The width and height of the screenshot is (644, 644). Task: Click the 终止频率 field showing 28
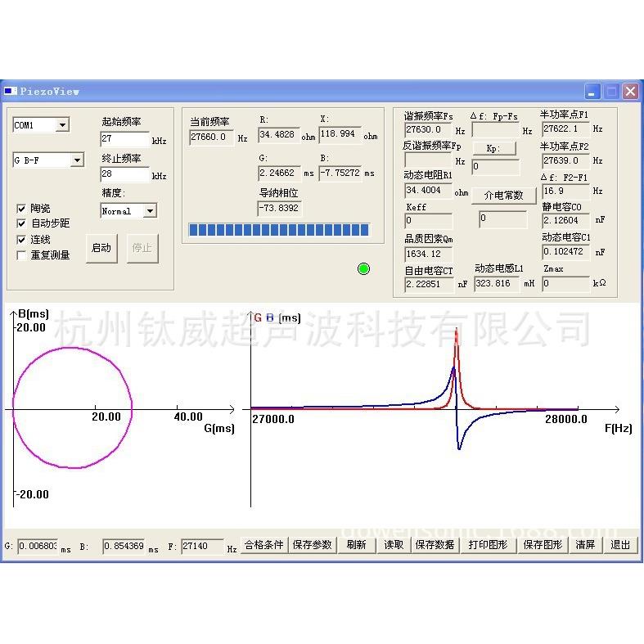(x=125, y=174)
